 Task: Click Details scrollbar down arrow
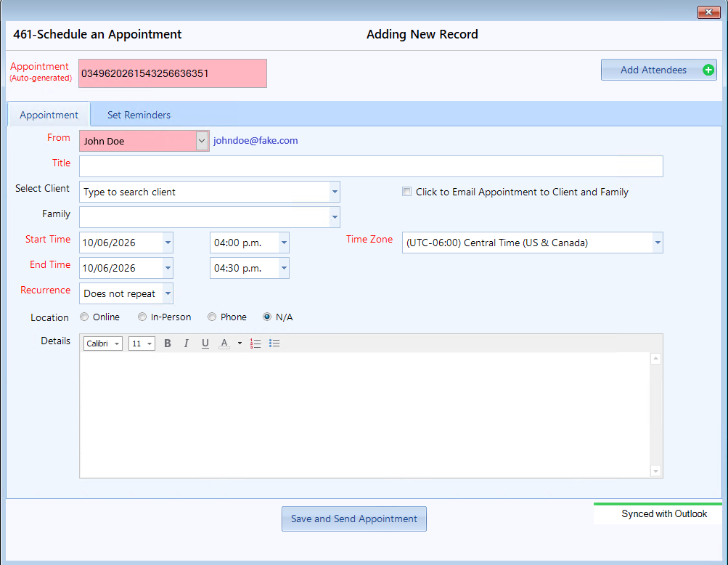(655, 471)
